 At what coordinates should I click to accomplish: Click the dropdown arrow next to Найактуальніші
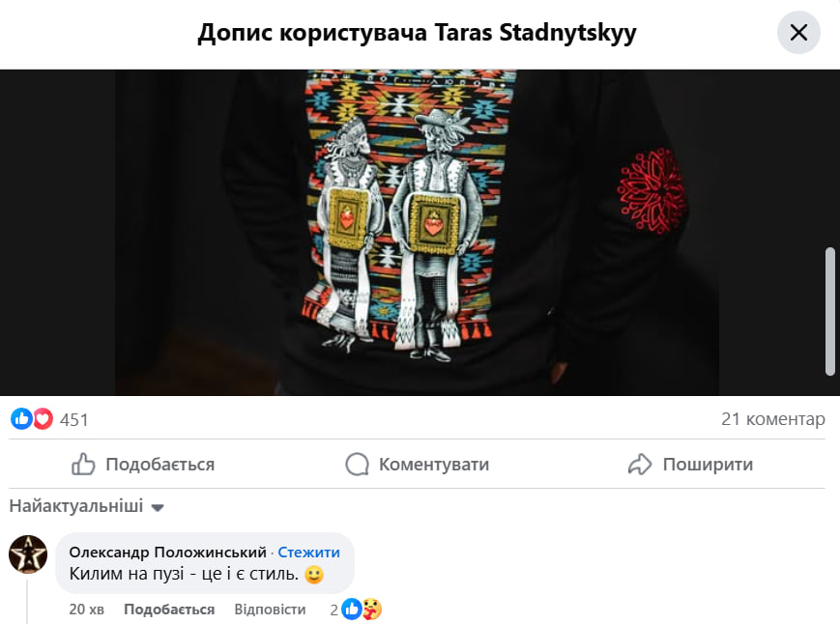[x=157, y=508]
